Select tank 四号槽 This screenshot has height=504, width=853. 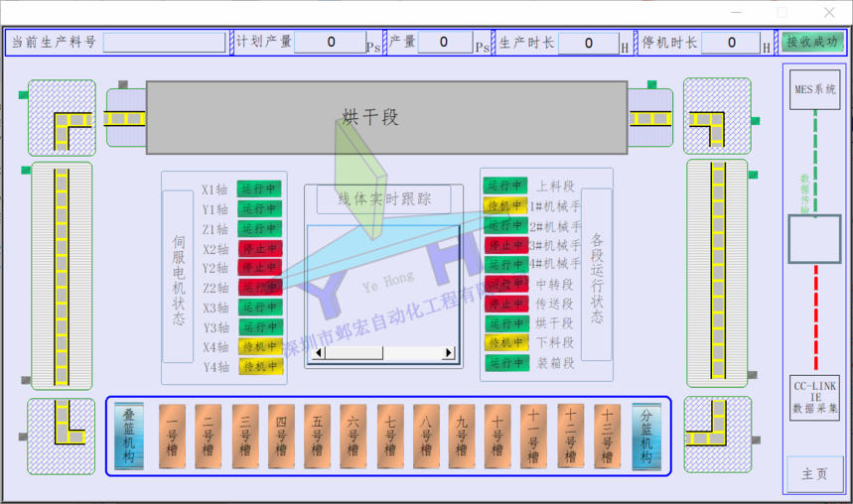click(x=281, y=436)
